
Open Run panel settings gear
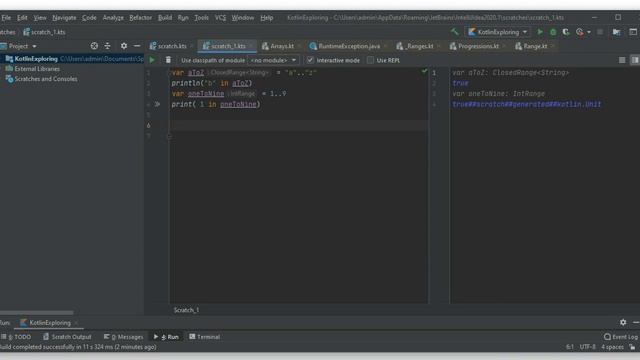(x=623, y=322)
